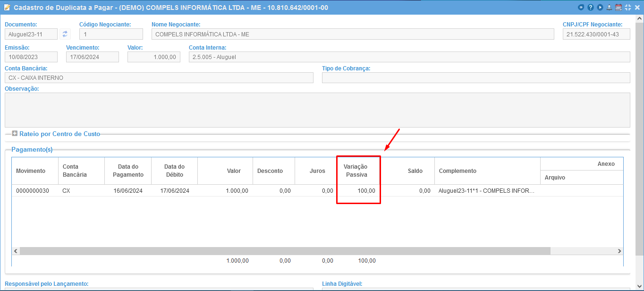Click the video tutorial play icon

(x=600, y=8)
